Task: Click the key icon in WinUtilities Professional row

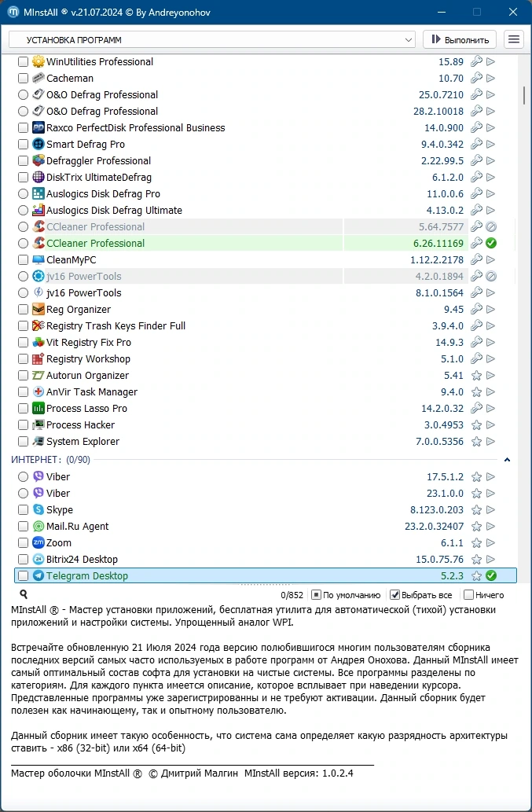Action: click(x=476, y=61)
